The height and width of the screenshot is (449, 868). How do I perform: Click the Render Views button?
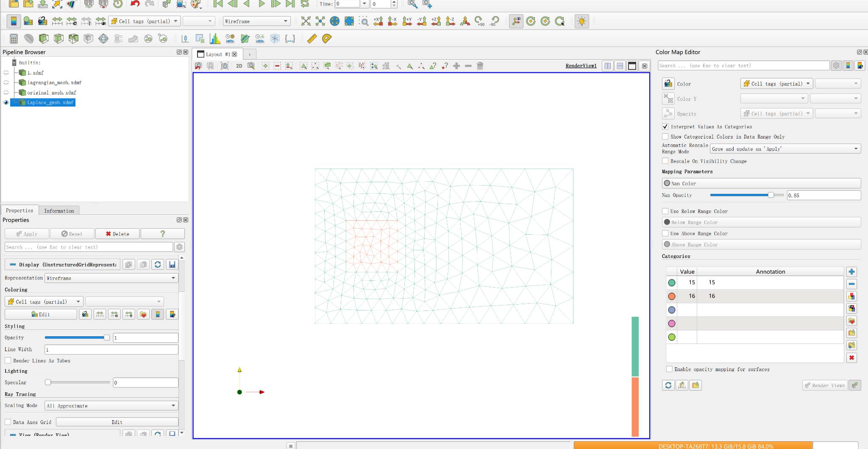[x=825, y=385]
